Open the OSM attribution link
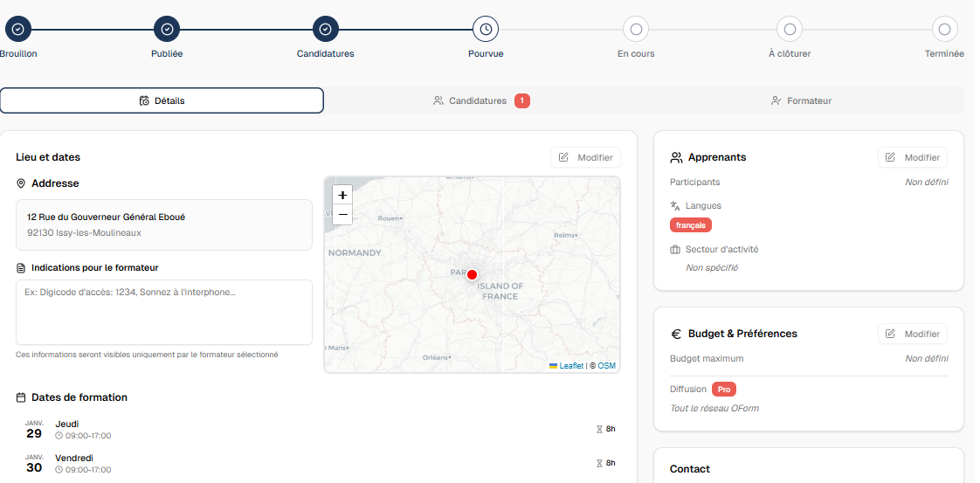 (607, 366)
